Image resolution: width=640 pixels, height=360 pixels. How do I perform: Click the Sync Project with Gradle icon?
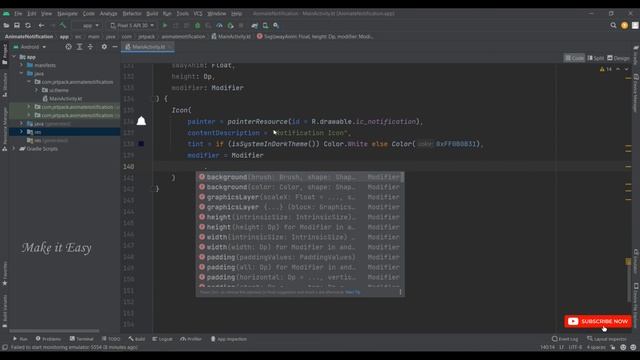255,25
